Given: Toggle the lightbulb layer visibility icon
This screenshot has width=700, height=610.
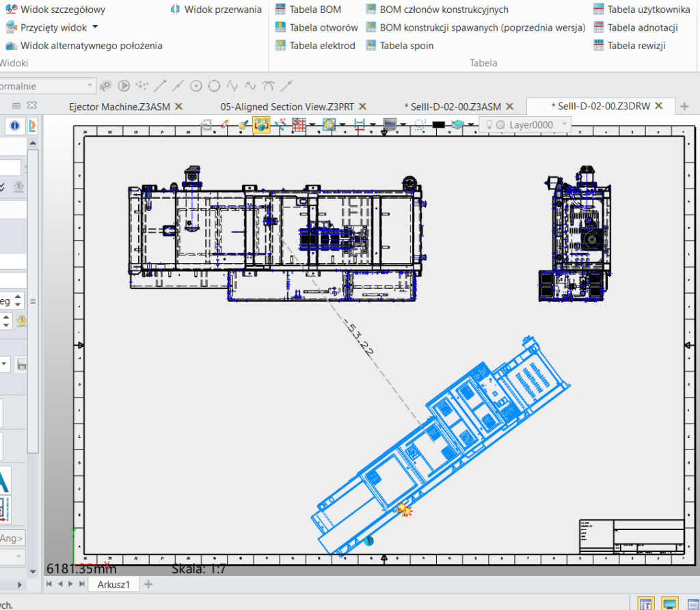Looking at the screenshot, I should (x=489, y=125).
